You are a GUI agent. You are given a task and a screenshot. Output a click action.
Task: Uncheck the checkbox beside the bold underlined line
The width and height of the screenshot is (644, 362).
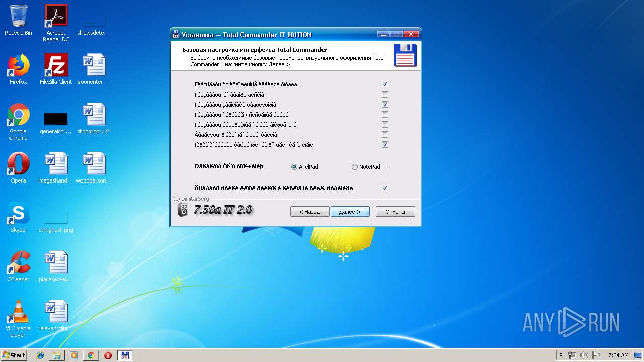385,188
